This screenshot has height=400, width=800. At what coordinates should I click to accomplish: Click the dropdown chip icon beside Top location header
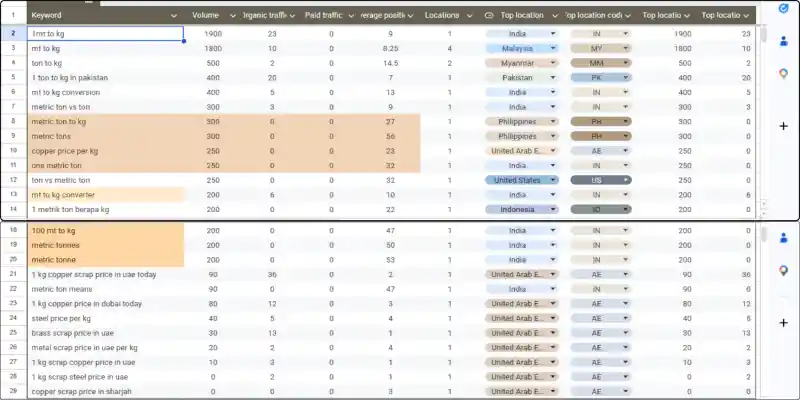pyautogui.click(x=489, y=16)
